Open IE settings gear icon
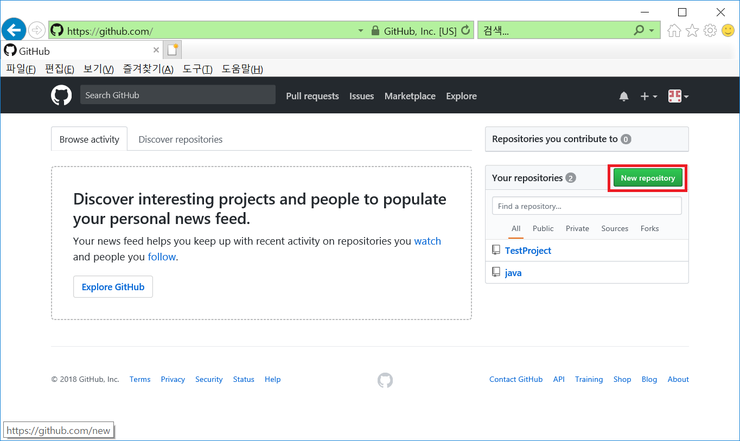Viewport: 740px width, 441px height. [710, 31]
